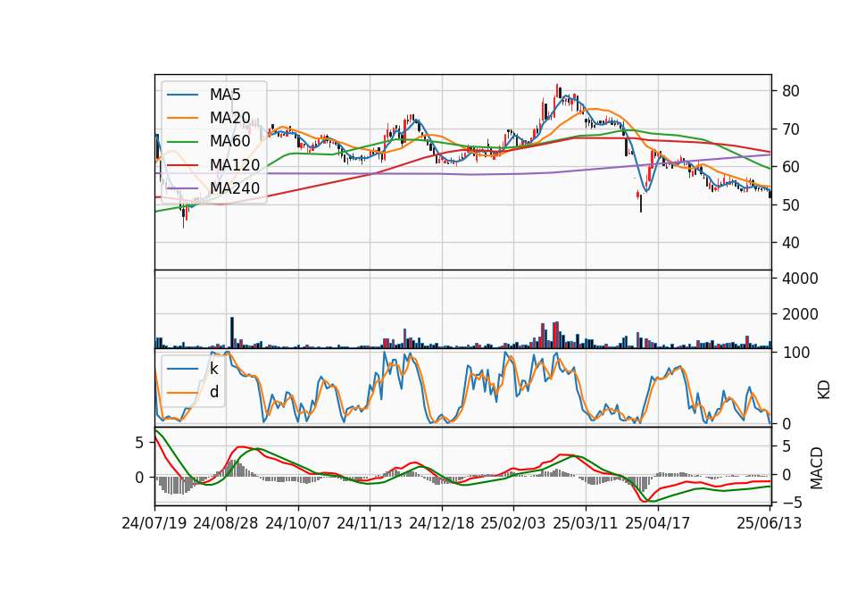Click the 24/08/28 date axis label
857x616 pixels.
[x=226, y=524]
